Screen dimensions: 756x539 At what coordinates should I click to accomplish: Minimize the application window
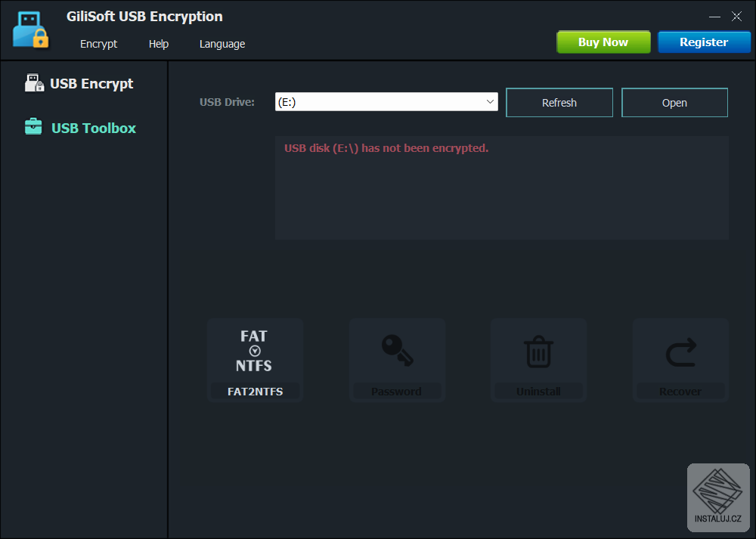click(714, 17)
